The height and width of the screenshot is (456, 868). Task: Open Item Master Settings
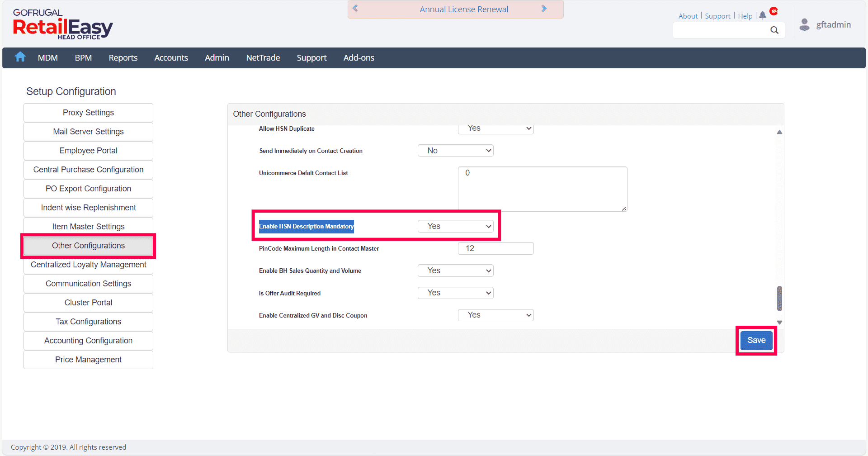88,226
